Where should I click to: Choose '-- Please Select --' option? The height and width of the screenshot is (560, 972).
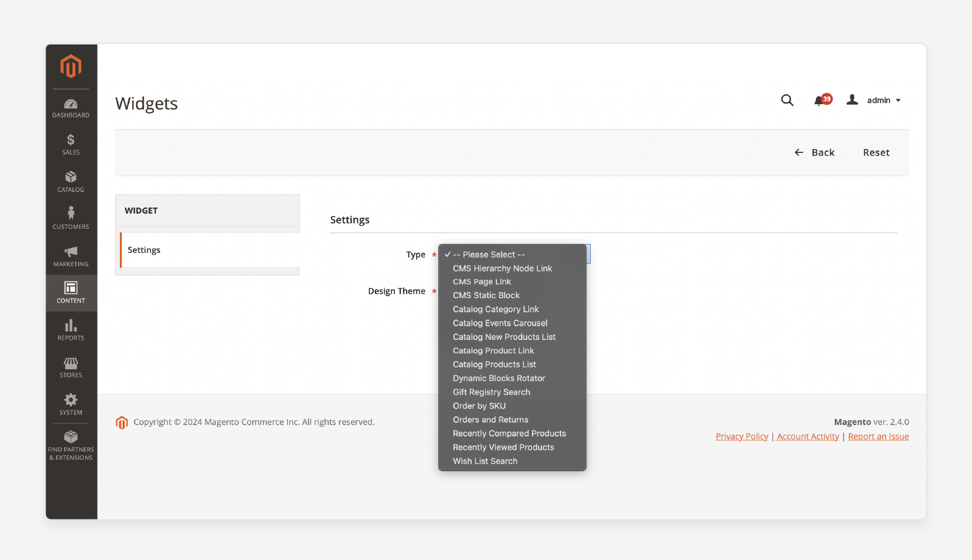click(x=512, y=255)
